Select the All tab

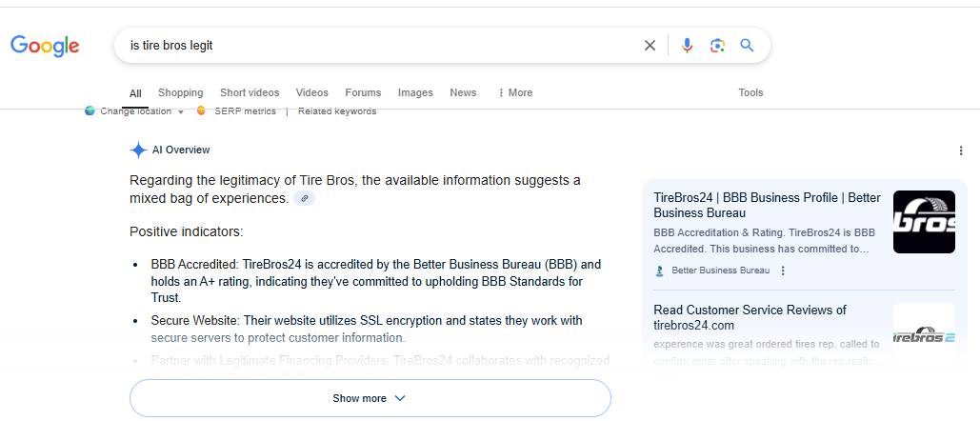135,93
